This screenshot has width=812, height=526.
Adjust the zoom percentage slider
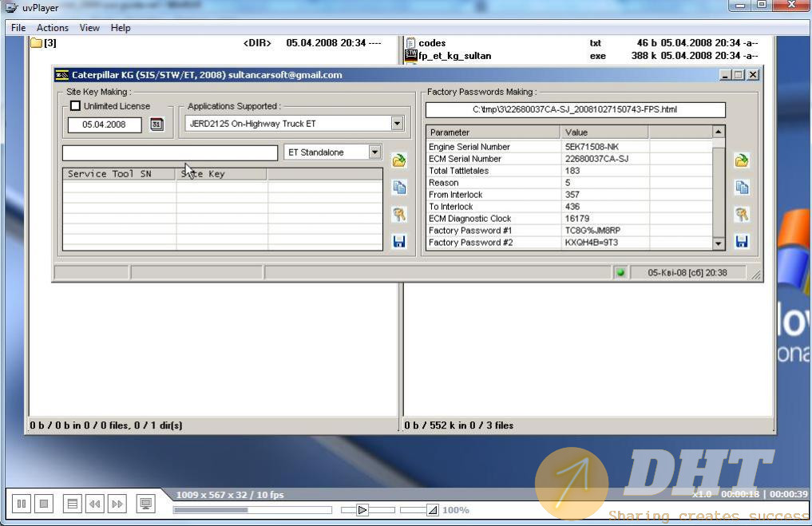pyautogui.click(x=419, y=510)
